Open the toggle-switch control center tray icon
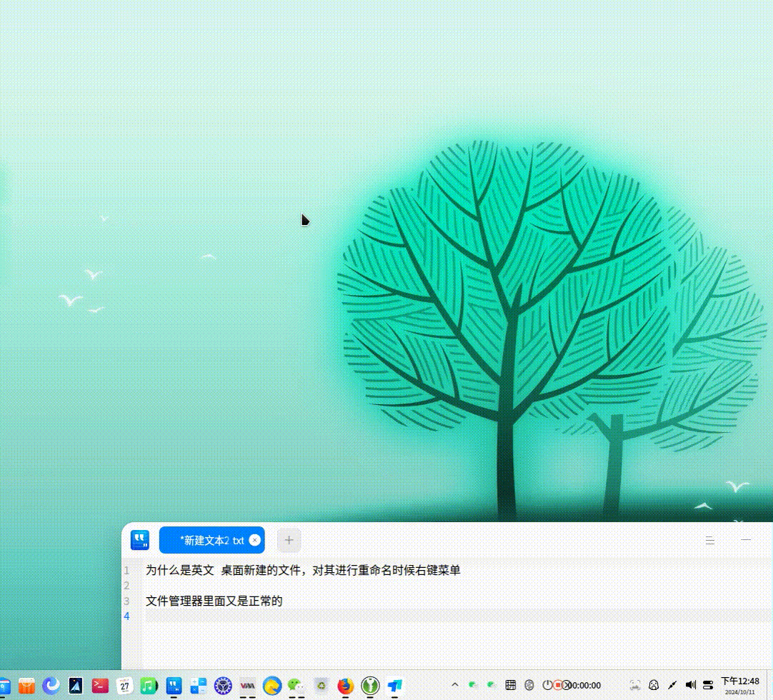The width and height of the screenshot is (773, 700). coord(709,685)
